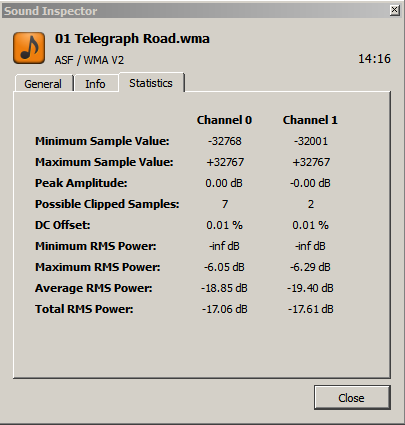Close the Sound Inspector window with X
This screenshot has height=425, width=405.
click(x=394, y=10)
